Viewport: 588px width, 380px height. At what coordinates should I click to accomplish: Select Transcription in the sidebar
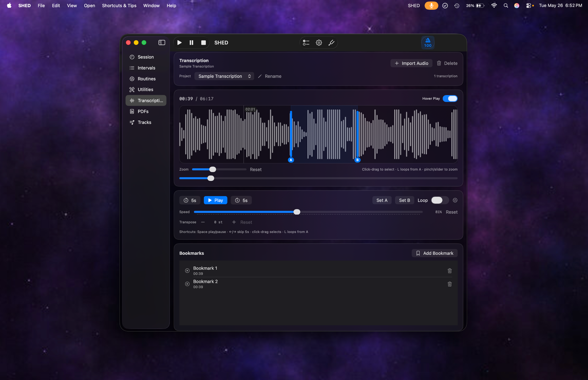146,101
